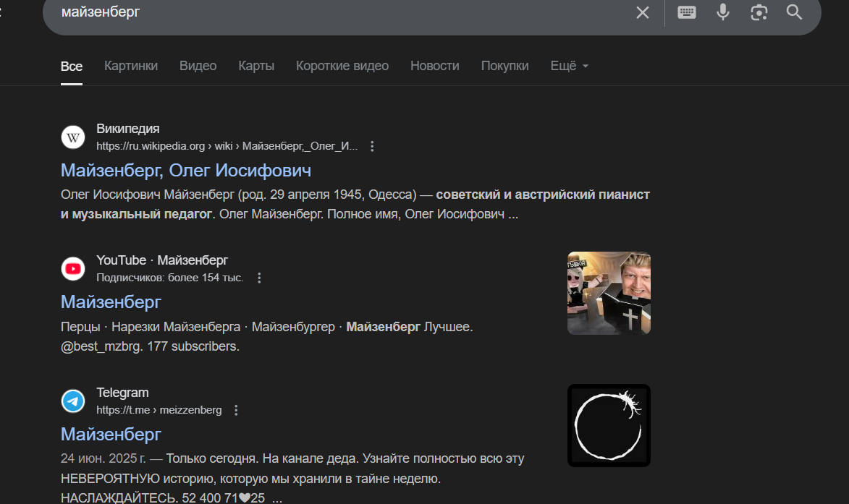Viewport: 849px width, 504px height.
Task: Click the Wikipedia favicon
Action: pos(73,137)
